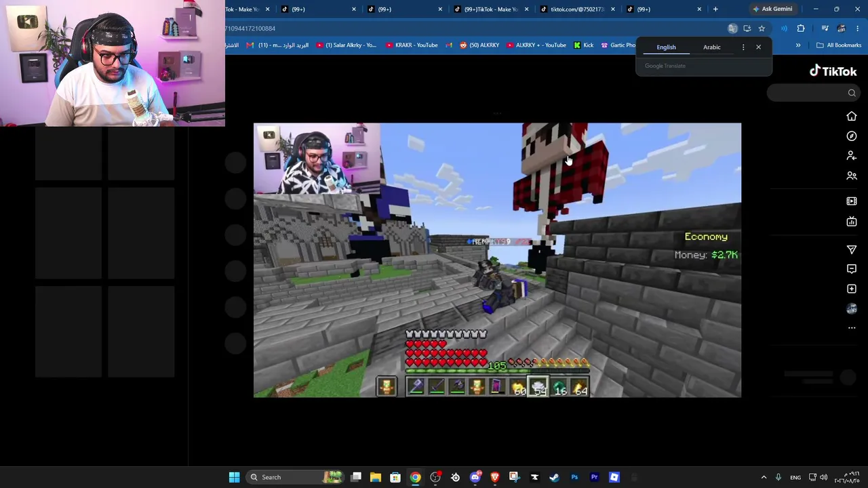Click the TikTok logo
The width and height of the screenshot is (868, 488).
[833, 71]
